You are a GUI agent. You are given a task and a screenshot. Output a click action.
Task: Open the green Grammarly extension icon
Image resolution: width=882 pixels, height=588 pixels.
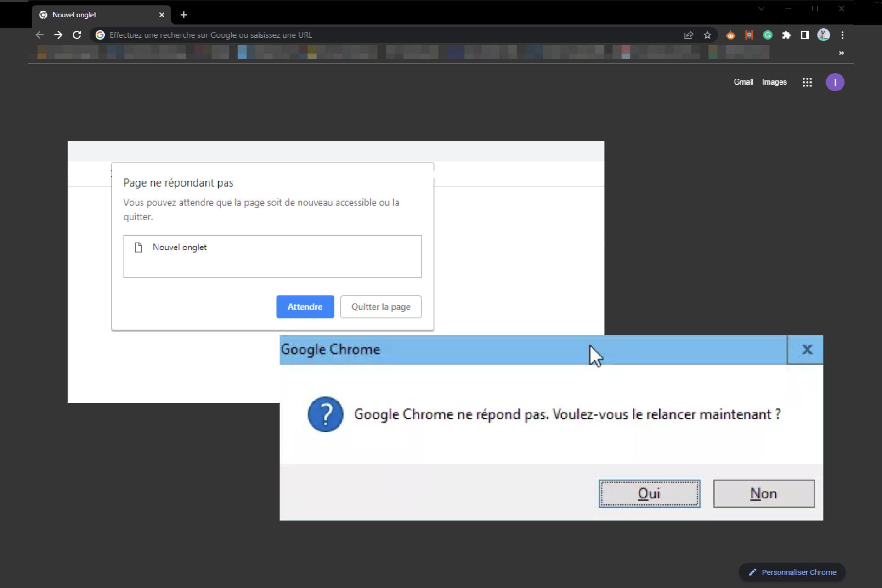768,35
